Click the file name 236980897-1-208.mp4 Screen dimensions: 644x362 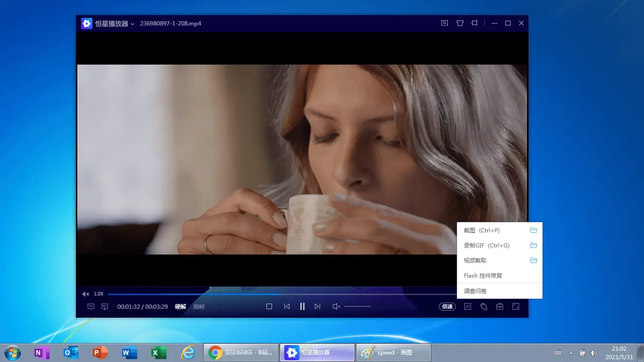point(171,24)
